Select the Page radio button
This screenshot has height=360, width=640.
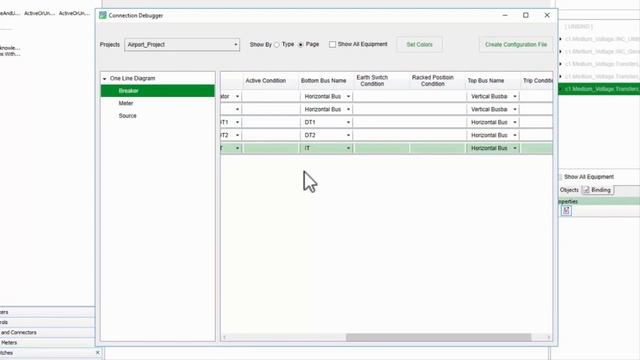click(301, 44)
